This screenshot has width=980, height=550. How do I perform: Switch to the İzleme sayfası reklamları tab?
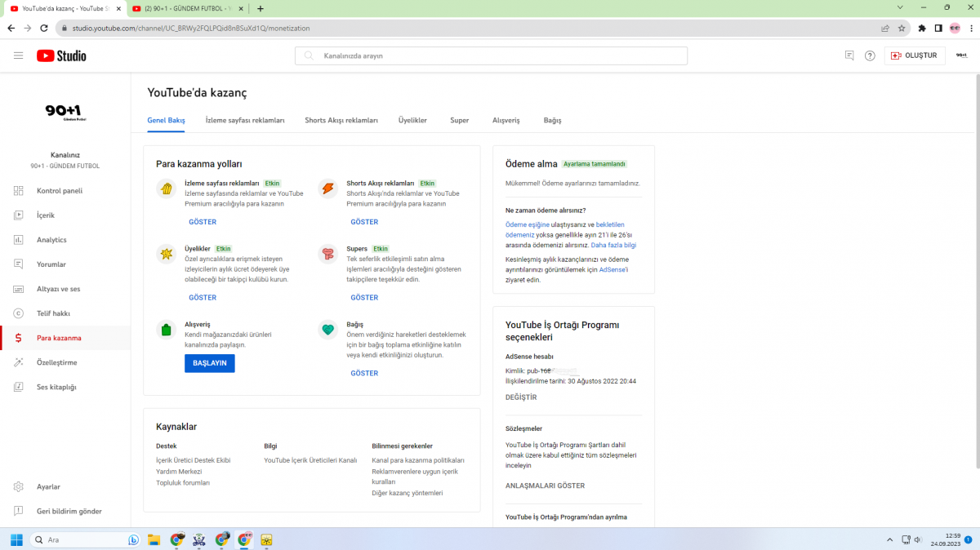(x=245, y=120)
